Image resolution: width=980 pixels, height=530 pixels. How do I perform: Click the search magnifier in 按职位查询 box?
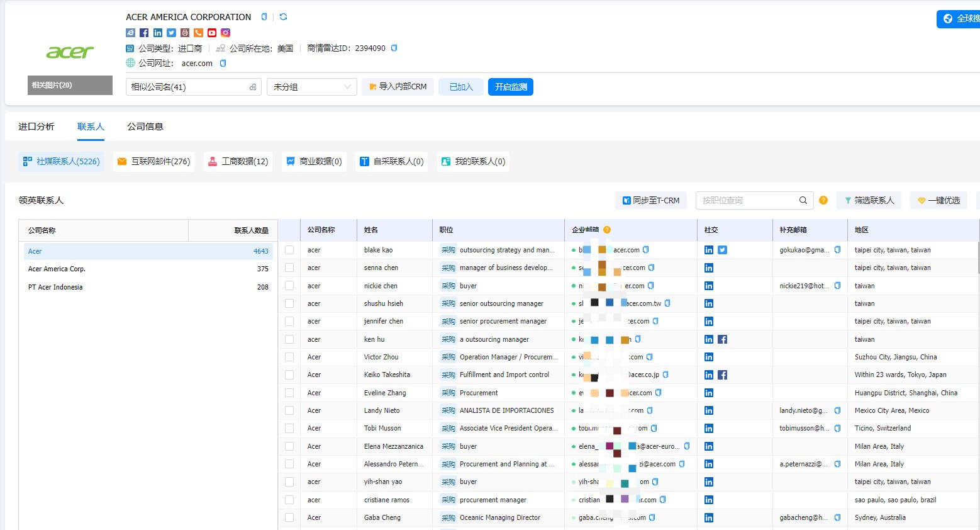pyautogui.click(x=803, y=200)
